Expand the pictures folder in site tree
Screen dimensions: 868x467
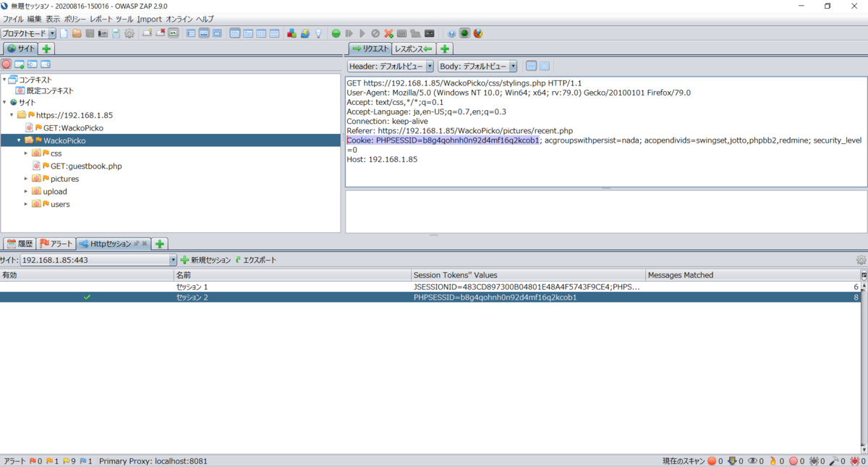pos(26,179)
